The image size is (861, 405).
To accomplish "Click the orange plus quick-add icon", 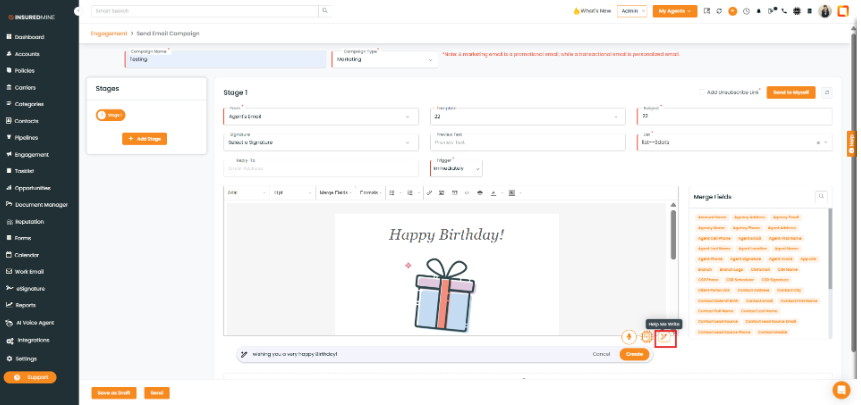I will [732, 11].
